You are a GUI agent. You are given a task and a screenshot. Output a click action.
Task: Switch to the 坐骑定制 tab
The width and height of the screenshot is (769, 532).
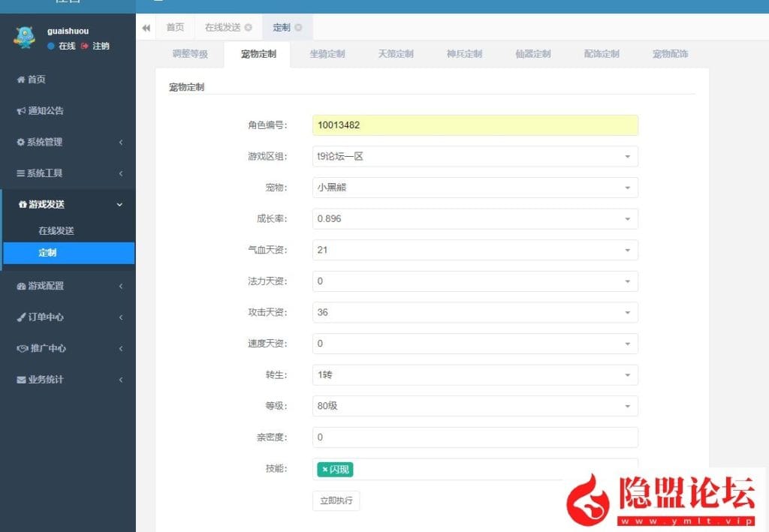tap(327, 54)
